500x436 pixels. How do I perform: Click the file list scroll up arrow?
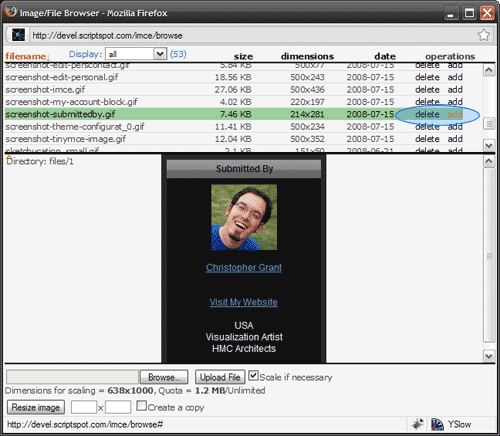point(489,70)
